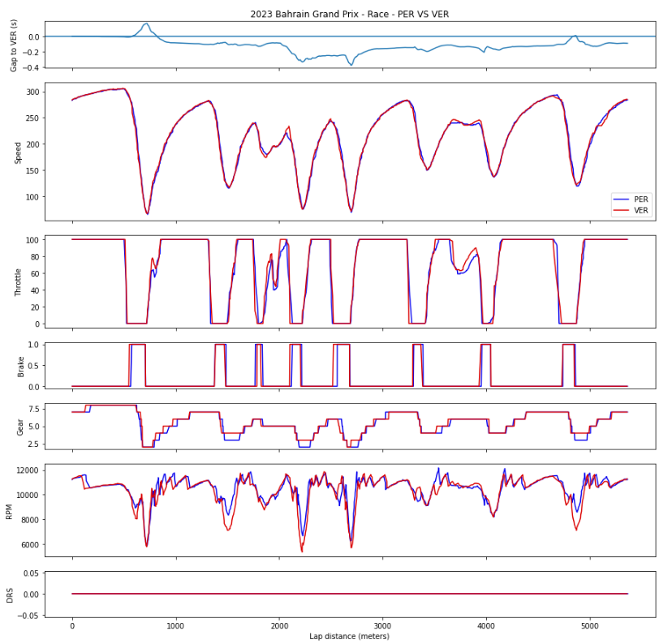
Task: Click the '0.05' tick on the DRS axis
Action: pos(32,573)
